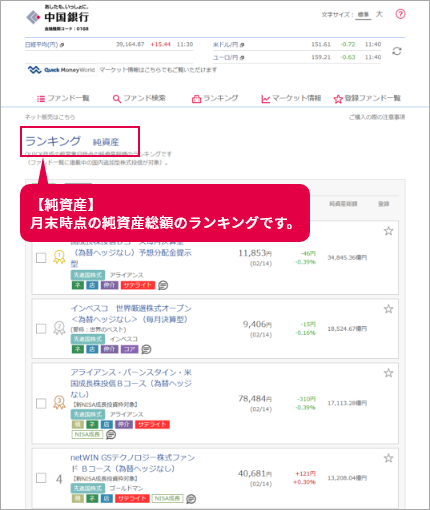Screen dimensions: 430x510
Task: Click サテライト tag on rank 1 fund
Action: pyautogui.click(x=138, y=285)
